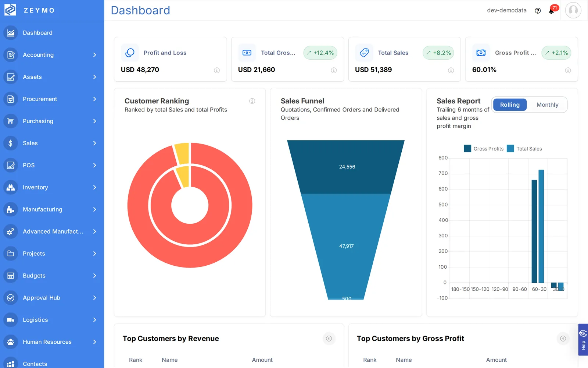Click the Logistics truck icon
Image resolution: width=588 pixels, height=368 pixels.
[11, 320]
